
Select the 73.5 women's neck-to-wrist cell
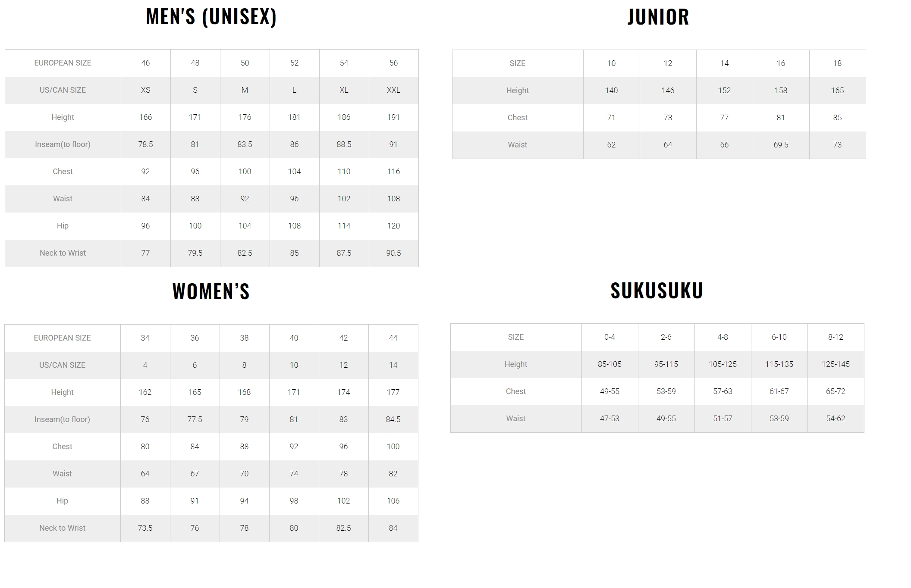click(145, 528)
